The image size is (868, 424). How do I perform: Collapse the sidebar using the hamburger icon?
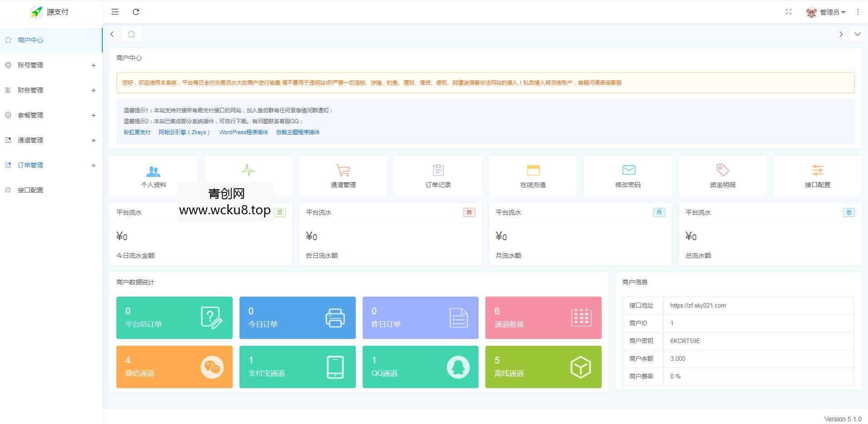pyautogui.click(x=115, y=12)
